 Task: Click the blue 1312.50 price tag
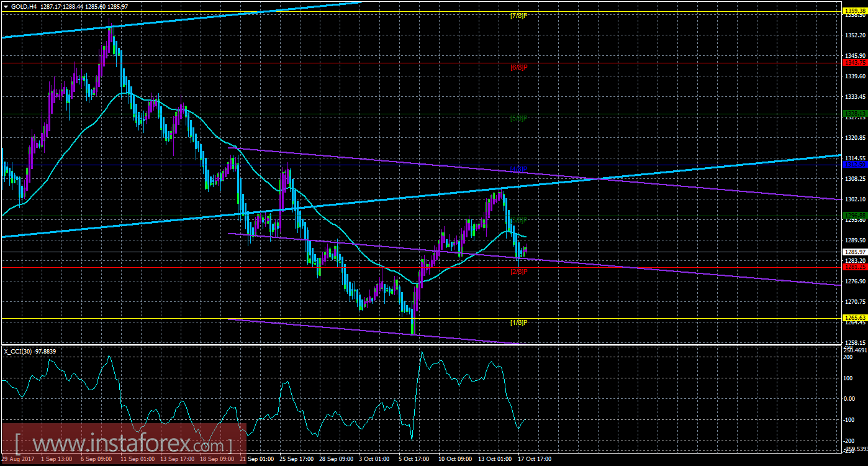point(855,165)
